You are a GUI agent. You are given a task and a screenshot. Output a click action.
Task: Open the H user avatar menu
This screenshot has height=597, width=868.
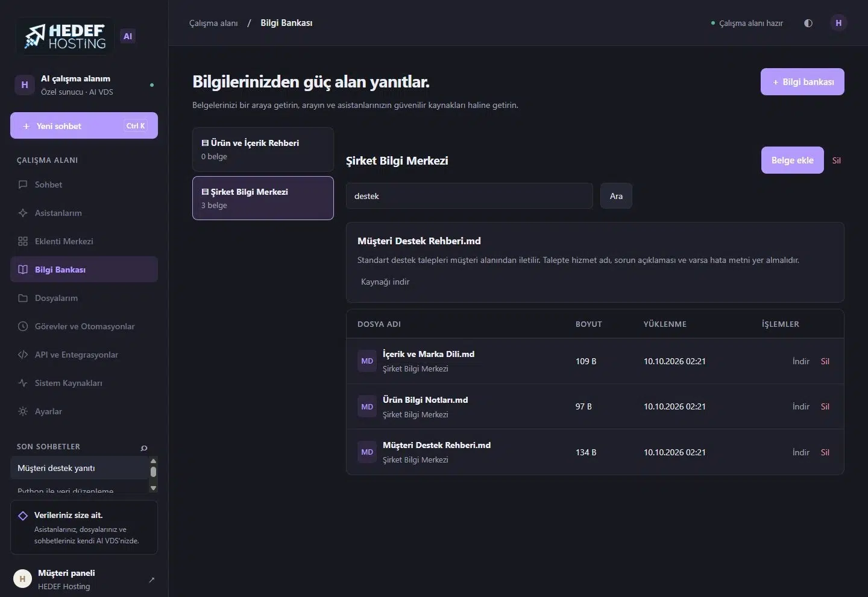pyautogui.click(x=838, y=23)
